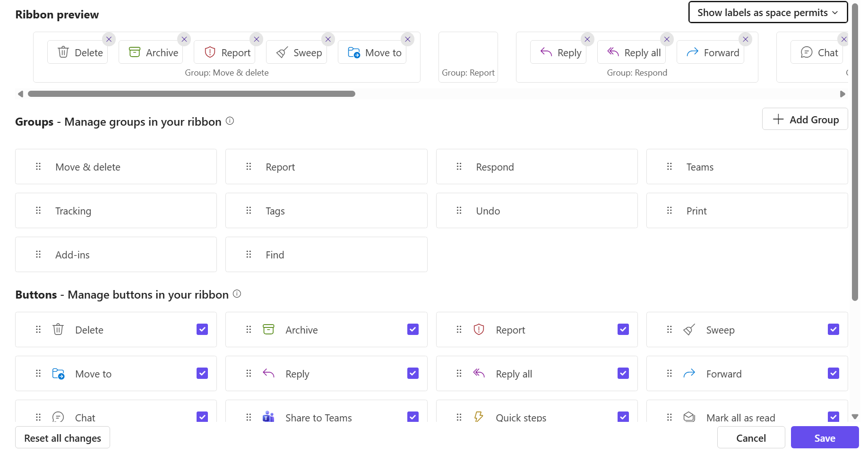Screen dimensions: 868x454
Task: Remove Reply from the ribbon preview
Action: [x=587, y=39]
